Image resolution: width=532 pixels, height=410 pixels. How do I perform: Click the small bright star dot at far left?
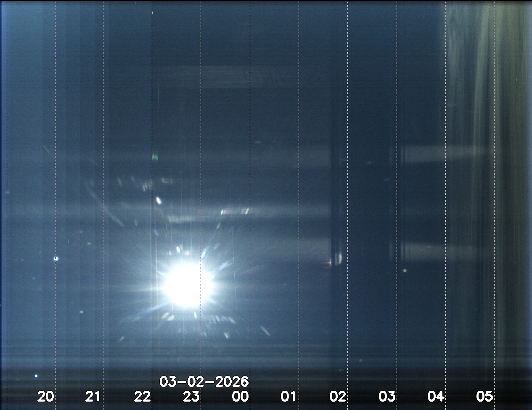point(56,259)
